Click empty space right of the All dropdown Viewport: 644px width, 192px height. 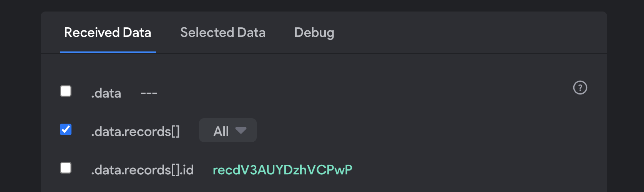384,131
